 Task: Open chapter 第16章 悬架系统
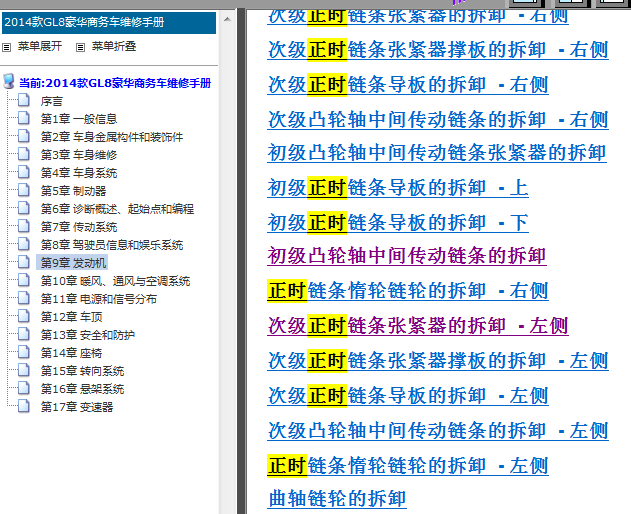pos(82,389)
